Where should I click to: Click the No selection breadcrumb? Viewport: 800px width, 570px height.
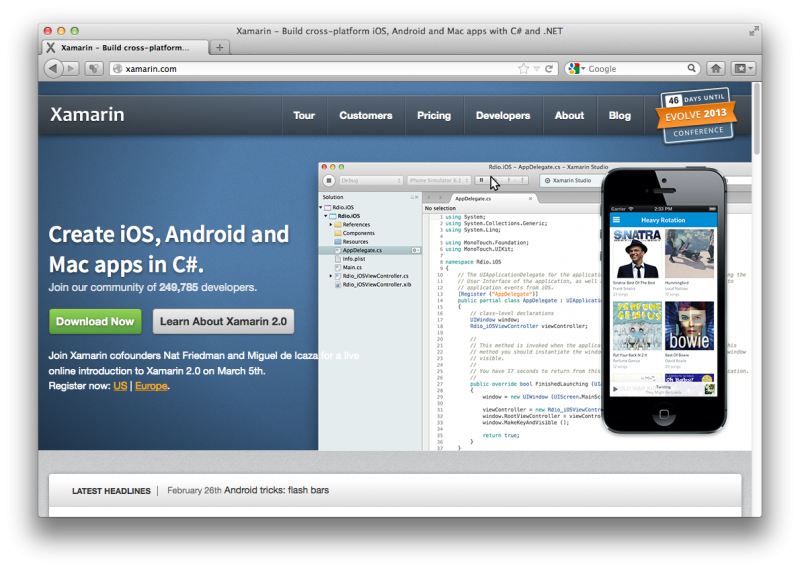[x=440, y=208]
